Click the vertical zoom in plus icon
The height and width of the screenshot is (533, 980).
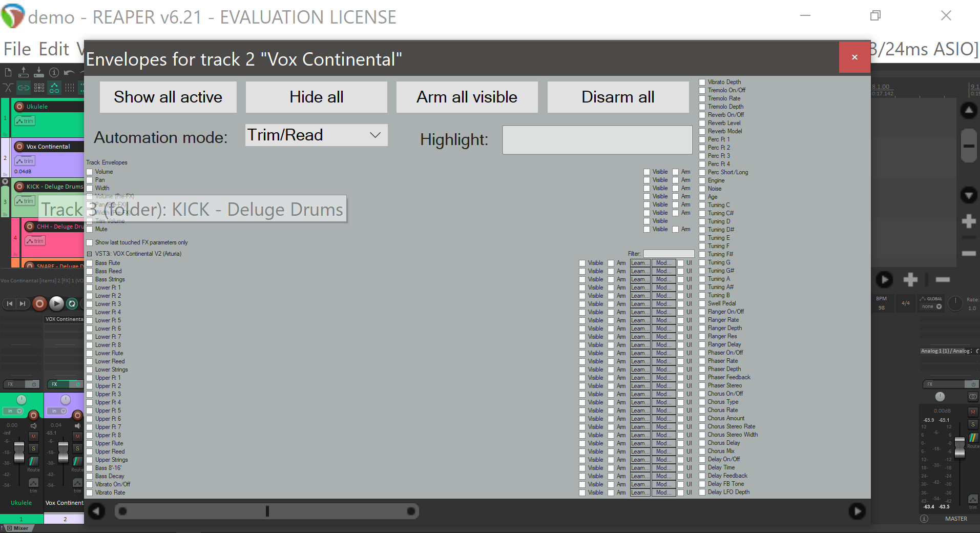pos(969,221)
